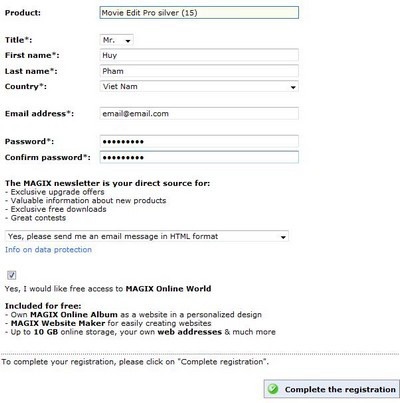Image resolution: width=400 pixels, height=403 pixels.
Task: Click into the Confirm password field
Action: pos(199,157)
